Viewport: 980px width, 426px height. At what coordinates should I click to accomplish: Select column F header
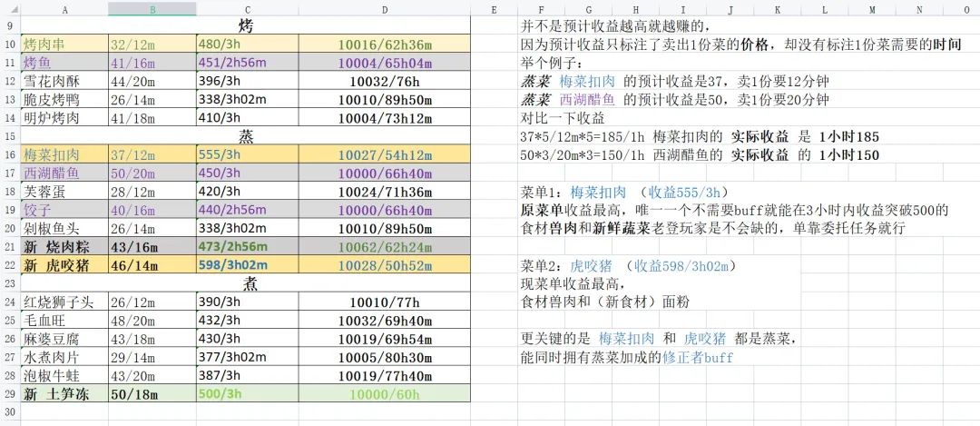(541, 9)
